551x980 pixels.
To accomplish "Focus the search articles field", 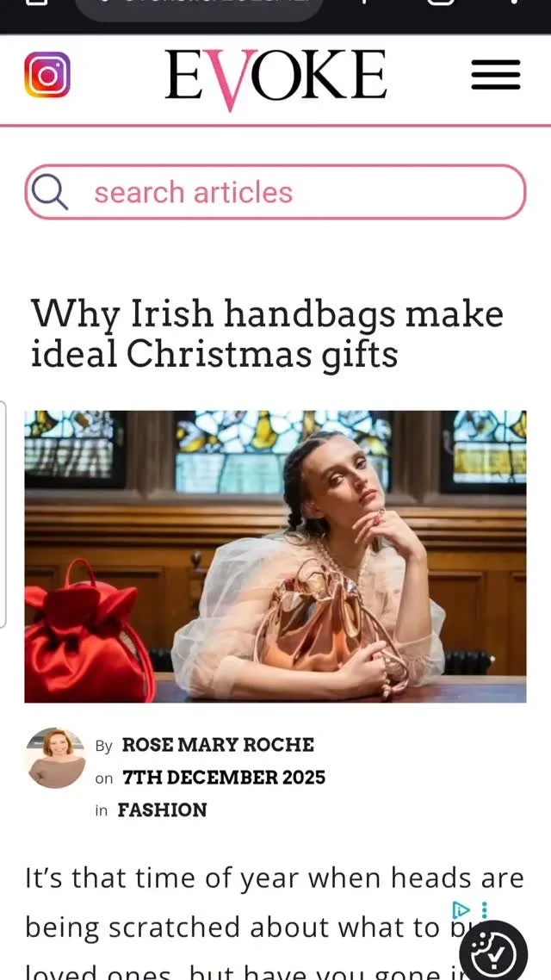I will (275, 192).
